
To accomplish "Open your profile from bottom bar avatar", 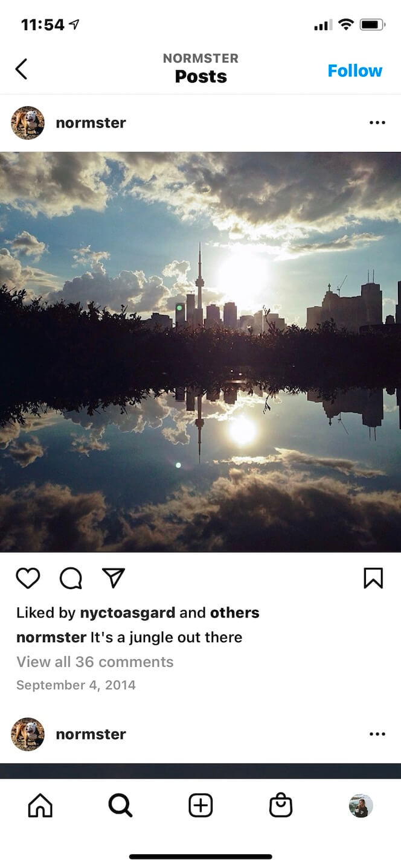I will pyautogui.click(x=361, y=806).
